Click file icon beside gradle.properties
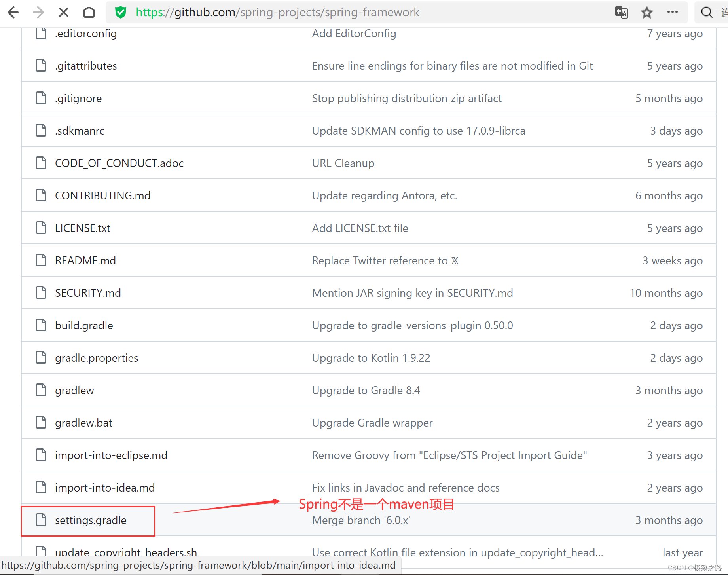728x575 pixels. [41, 357]
